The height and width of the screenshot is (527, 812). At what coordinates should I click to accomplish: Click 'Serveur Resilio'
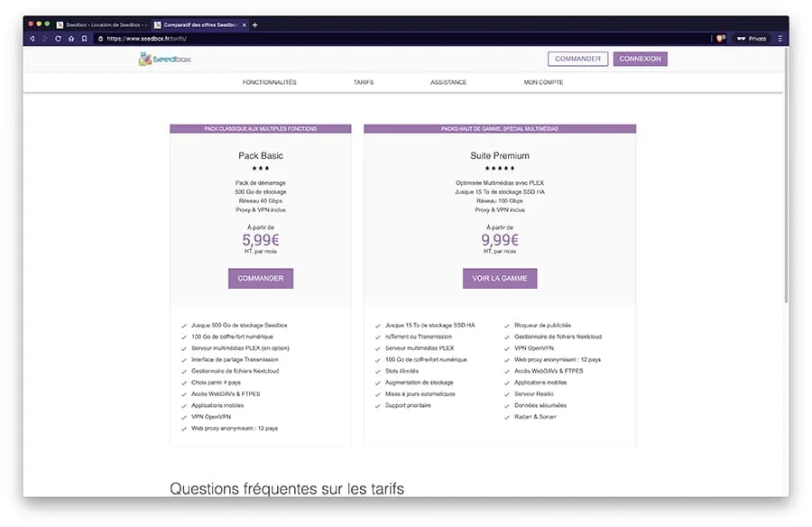click(x=534, y=393)
